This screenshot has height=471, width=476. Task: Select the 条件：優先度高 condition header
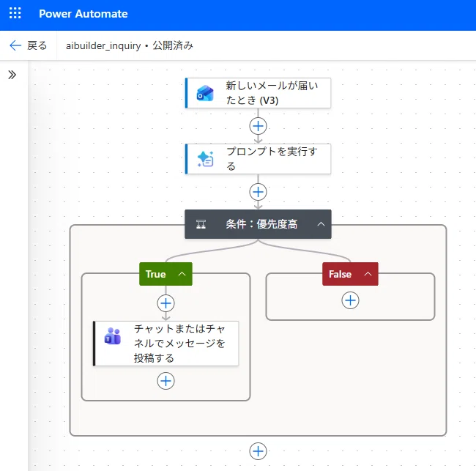coord(258,224)
